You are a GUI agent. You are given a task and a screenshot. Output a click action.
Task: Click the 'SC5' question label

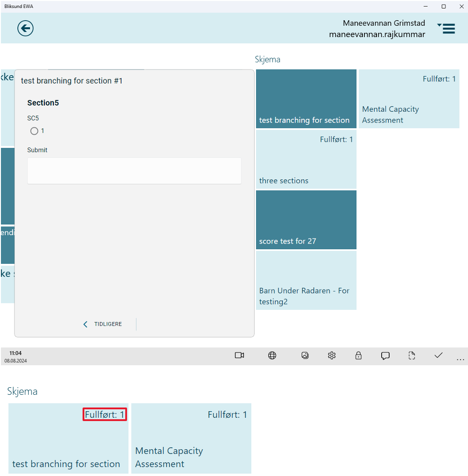(x=33, y=118)
